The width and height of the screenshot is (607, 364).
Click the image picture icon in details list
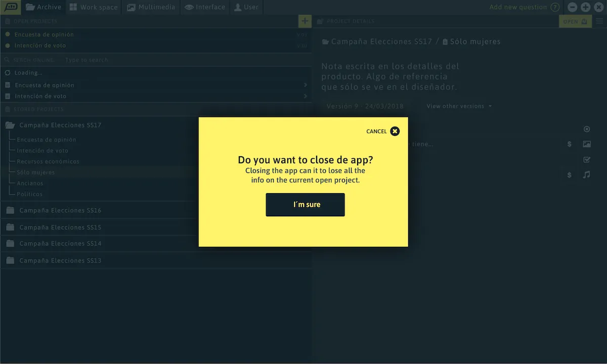coord(587,144)
